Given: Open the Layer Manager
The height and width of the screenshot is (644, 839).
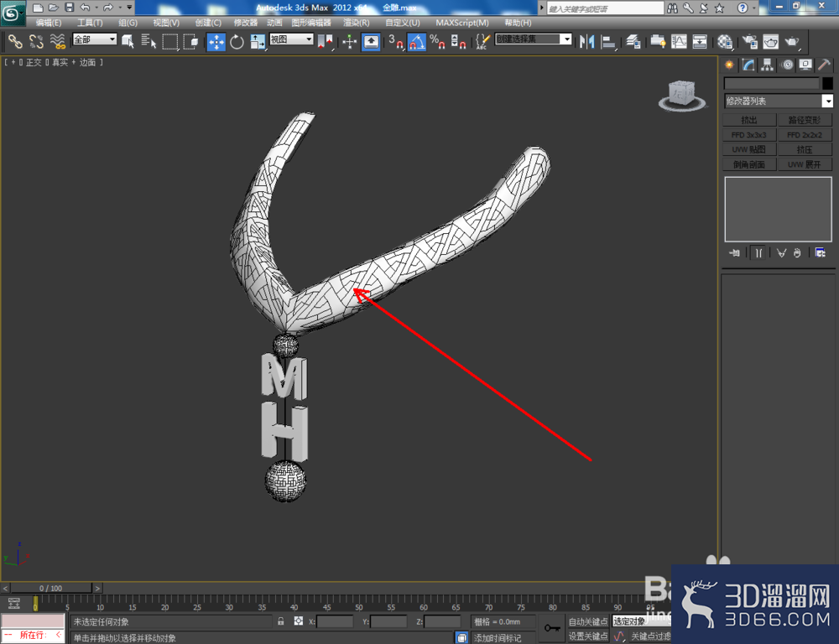Looking at the screenshot, I should pos(633,41).
